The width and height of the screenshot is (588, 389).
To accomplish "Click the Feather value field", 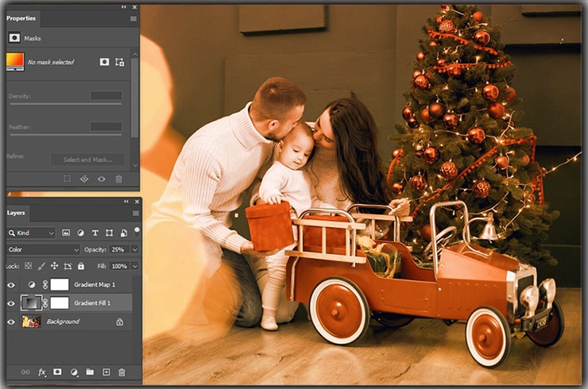I will tap(106, 126).
